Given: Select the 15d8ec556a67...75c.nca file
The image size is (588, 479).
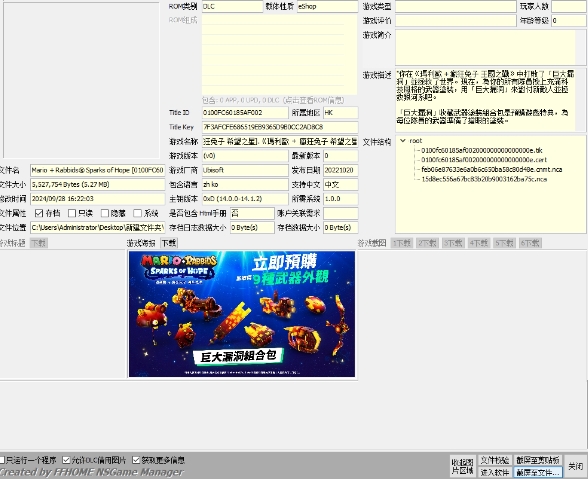Looking at the screenshot, I should coord(484,179).
